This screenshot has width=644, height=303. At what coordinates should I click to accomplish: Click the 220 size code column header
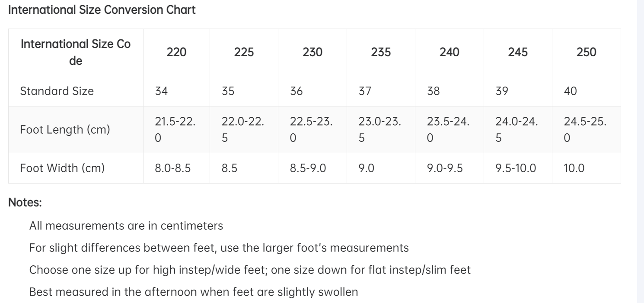click(176, 52)
